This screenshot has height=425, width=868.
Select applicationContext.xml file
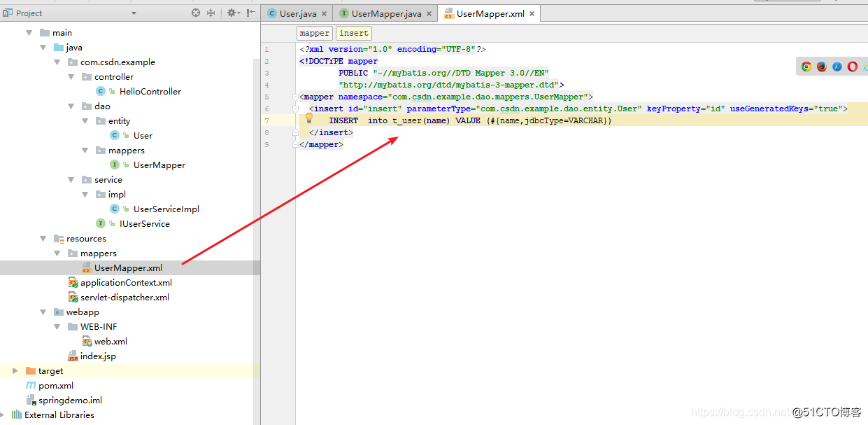(126, 283)
